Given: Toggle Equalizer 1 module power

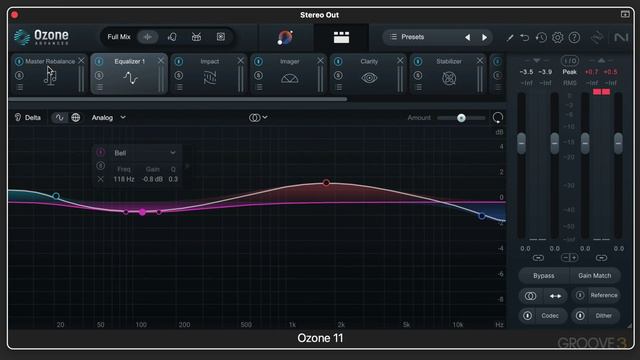Looking at the screenshot, I should (x=99, y=62).
